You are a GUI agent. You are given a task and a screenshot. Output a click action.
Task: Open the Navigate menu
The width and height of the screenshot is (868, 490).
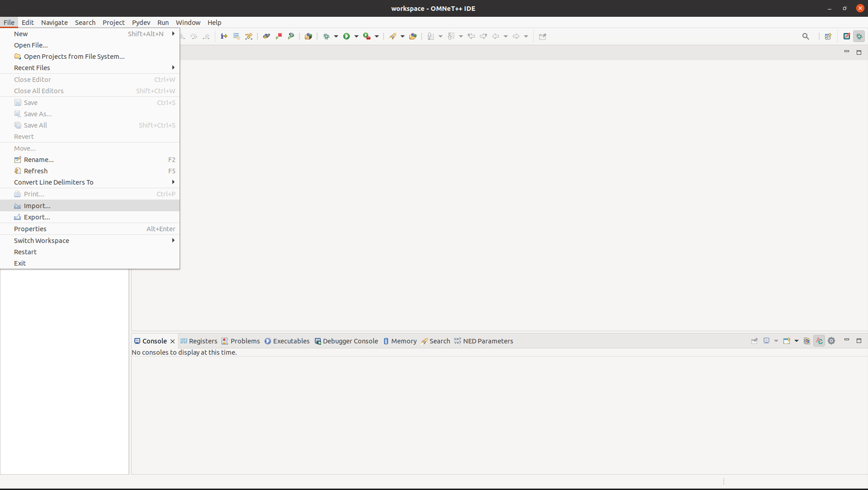tap(54, 23)
